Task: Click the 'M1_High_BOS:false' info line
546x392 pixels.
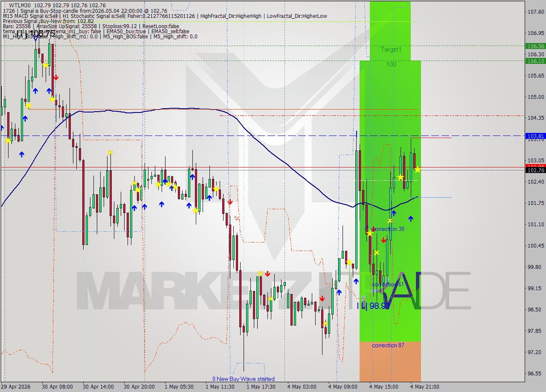Action: (100, 37)
